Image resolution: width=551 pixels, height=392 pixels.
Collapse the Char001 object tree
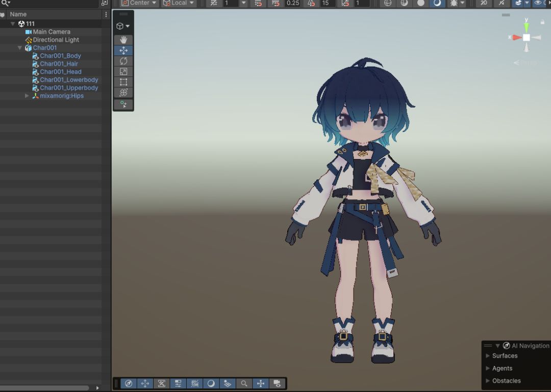tap(20, 48)
